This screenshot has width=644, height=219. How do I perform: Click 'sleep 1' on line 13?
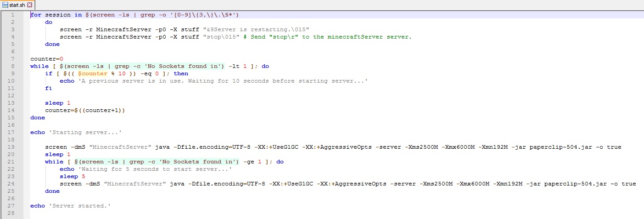(58, 103)
